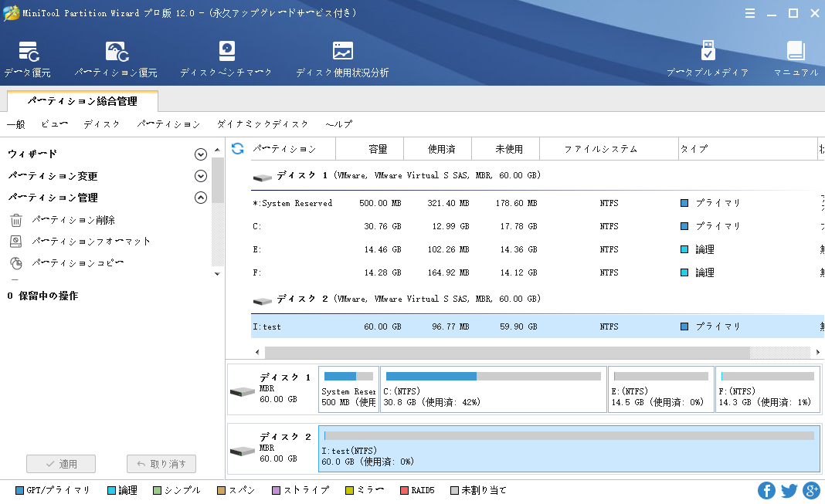Click the horizontal scrollbar under partition list
This screenshot has height=504, width=825.
click(506, 352)
